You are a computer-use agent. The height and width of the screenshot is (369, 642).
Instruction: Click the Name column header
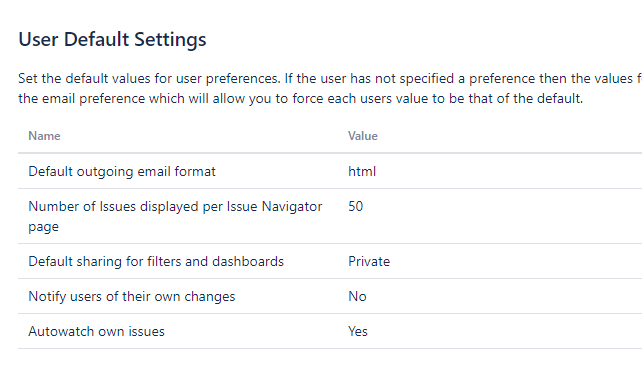pos(44,136)
